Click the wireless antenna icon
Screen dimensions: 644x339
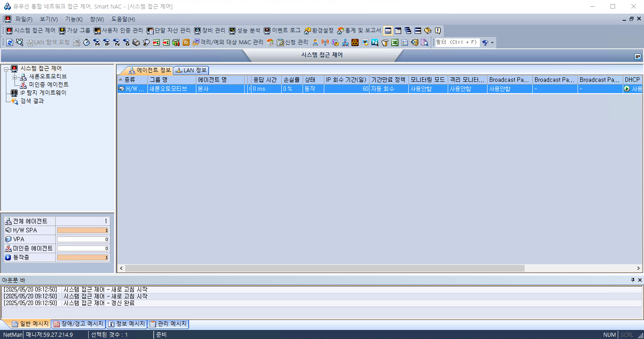(x=325, y=42)
